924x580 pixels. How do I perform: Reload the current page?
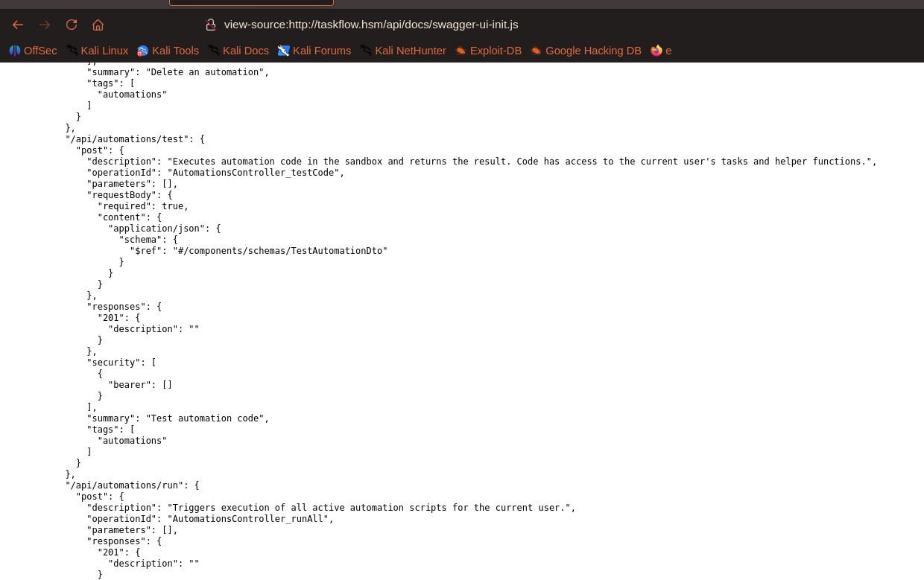click(72, 25)
